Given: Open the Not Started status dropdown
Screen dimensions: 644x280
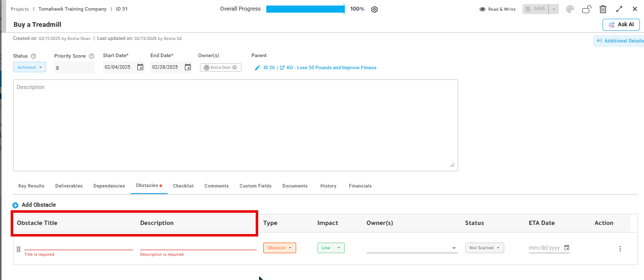Looking at the screenshot, I should (485, 248).
